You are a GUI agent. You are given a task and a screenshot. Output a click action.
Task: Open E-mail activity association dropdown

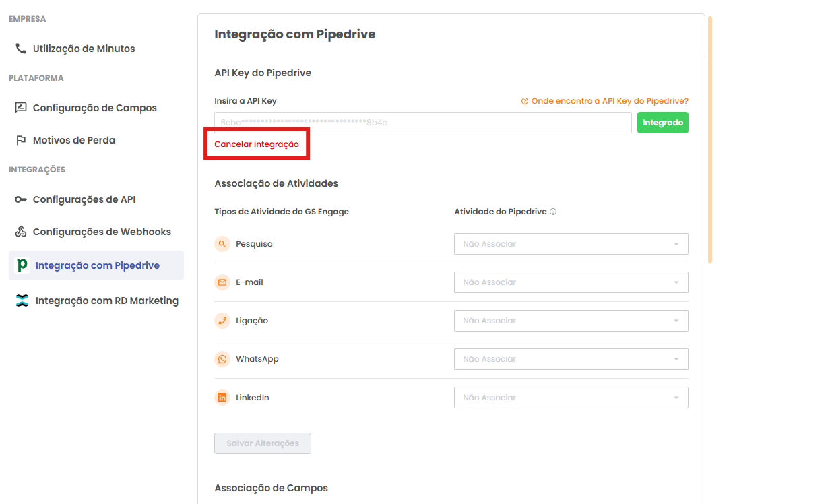571,282
